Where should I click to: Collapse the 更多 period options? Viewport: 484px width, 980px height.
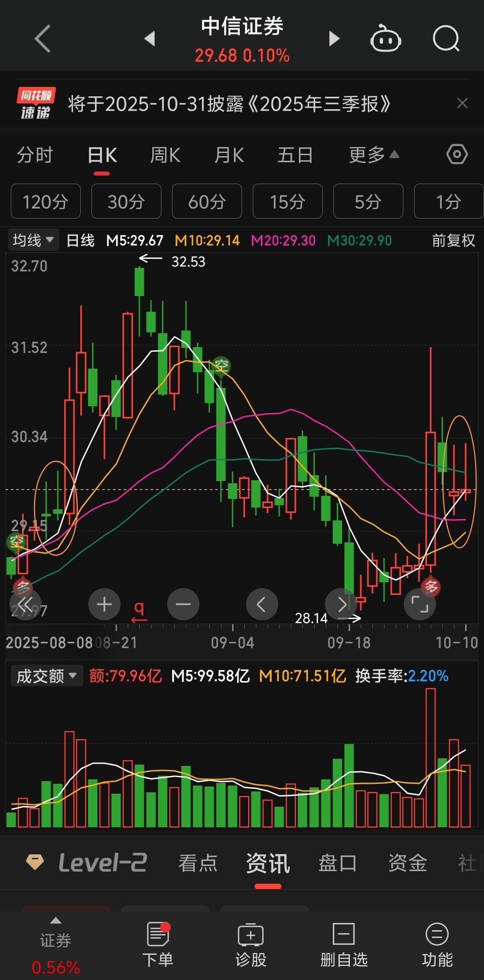pos(374,155)
